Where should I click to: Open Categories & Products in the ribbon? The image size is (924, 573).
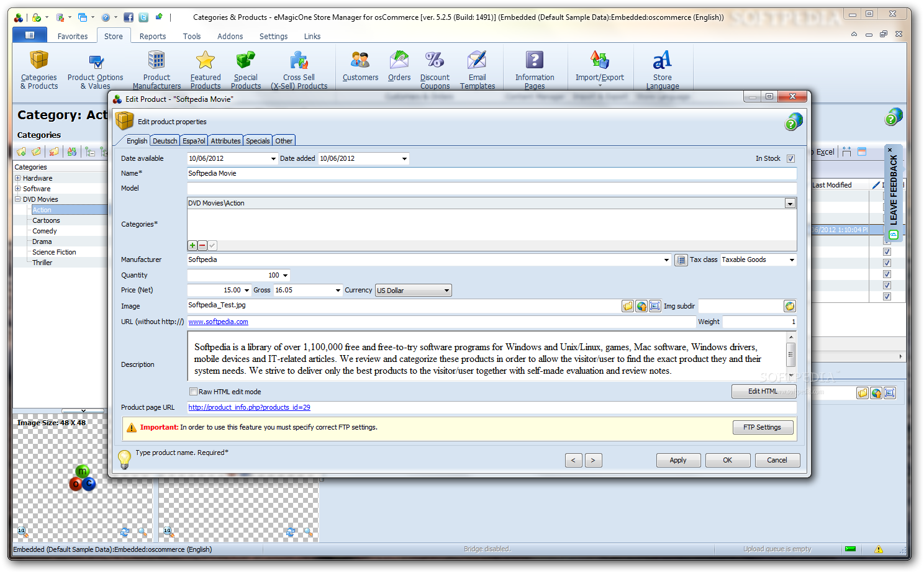pyautogui.click(x=39, y=70)
